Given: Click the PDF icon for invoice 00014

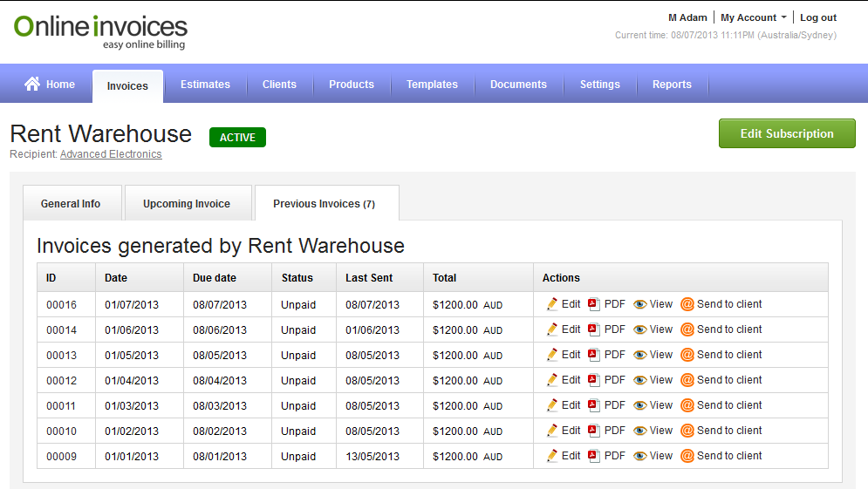Looking at the screenshot, I should [594, 329].
